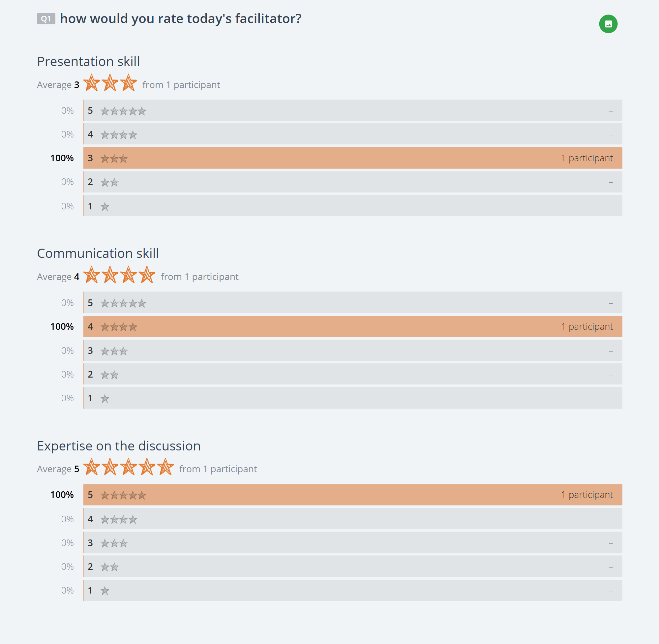Click the Presentation skill heading
The width and height of the screenshot is (659, 644).
coord(88,62)
